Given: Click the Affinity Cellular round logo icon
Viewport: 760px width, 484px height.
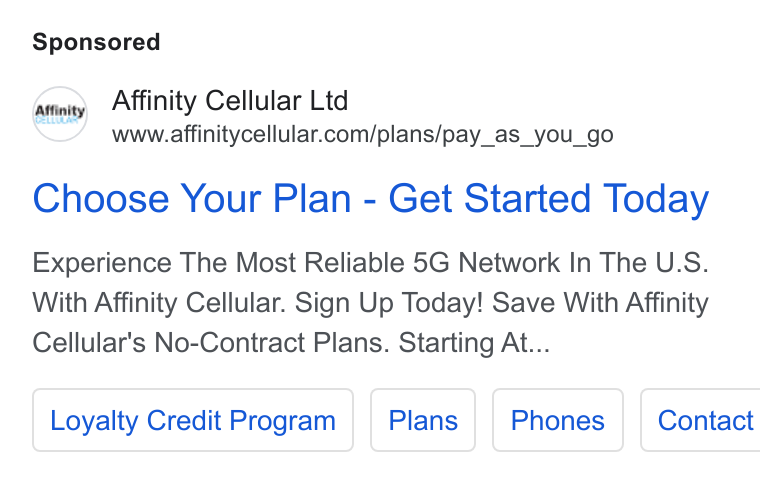Looking at the screenshot, I should pyautogui.click(x=60, y=114).
